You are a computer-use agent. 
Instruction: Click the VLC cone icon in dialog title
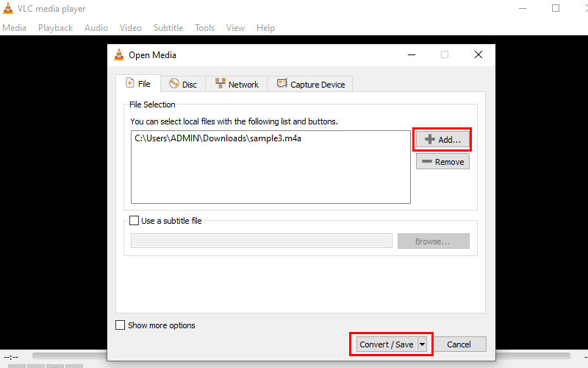point(119,54)
